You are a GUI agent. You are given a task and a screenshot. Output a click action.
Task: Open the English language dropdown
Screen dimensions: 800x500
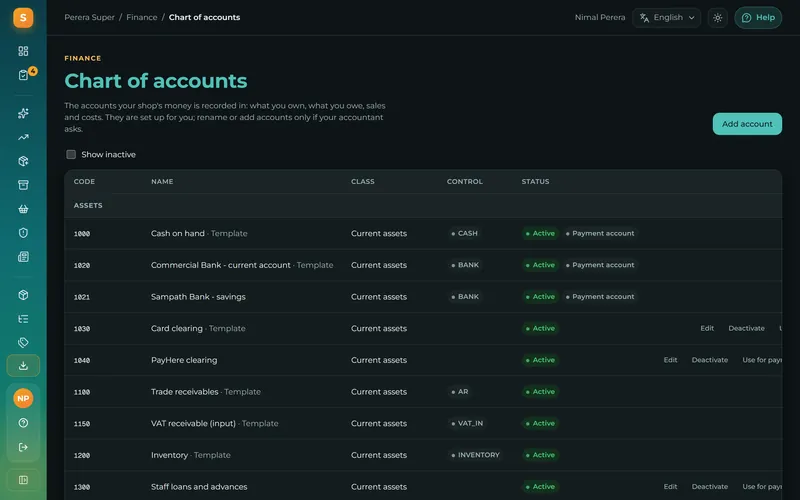(666, 18)
